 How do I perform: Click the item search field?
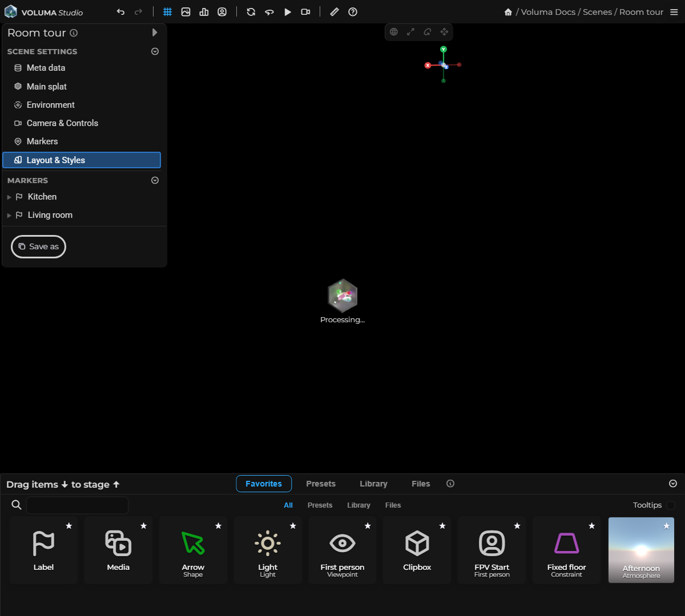click(x=77, y=505)
